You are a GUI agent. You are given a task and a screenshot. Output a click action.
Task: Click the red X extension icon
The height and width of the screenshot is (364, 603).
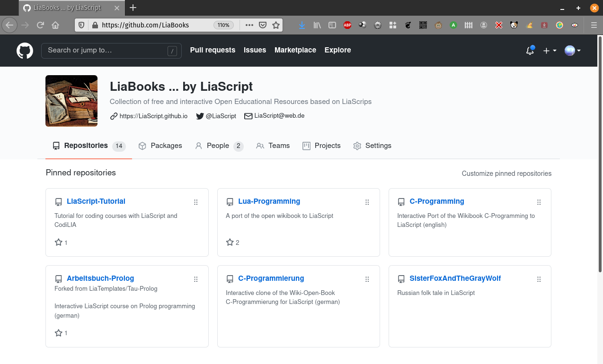499,25
